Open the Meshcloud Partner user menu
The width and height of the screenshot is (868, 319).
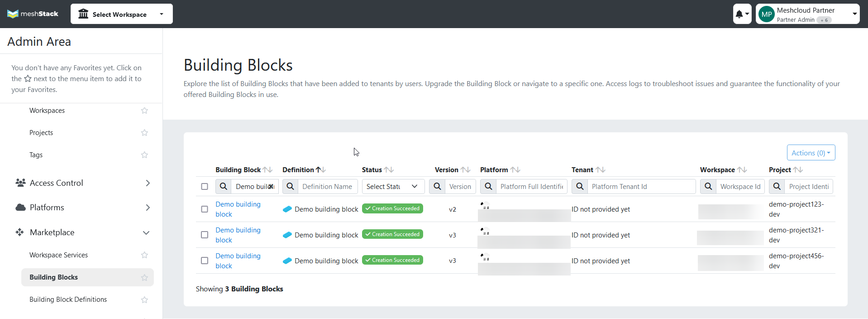[x=808, y=14]
